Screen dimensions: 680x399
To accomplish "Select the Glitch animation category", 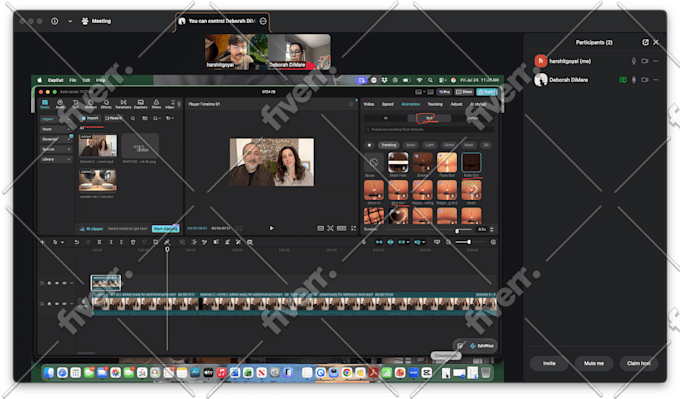I will click(449, 145).
